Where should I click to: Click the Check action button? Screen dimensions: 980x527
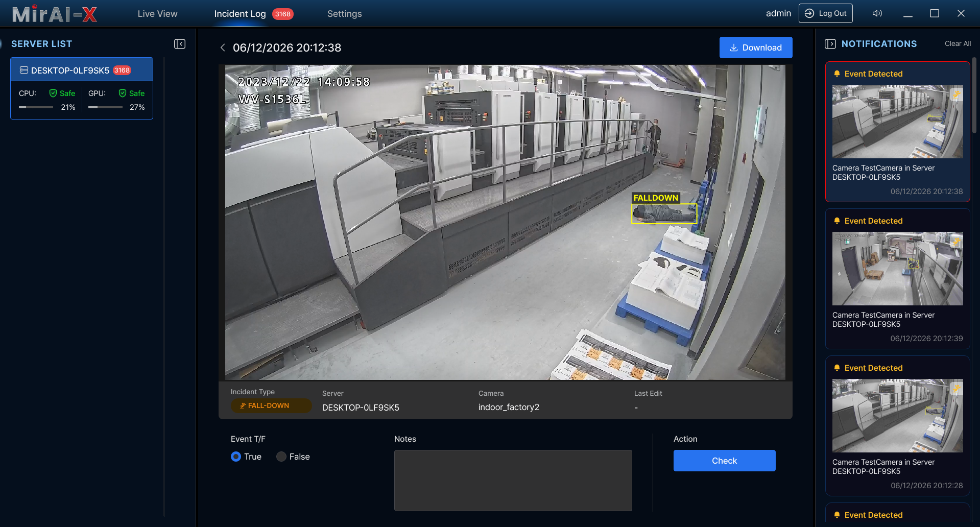pyautogui.click(x=724, y=461)
